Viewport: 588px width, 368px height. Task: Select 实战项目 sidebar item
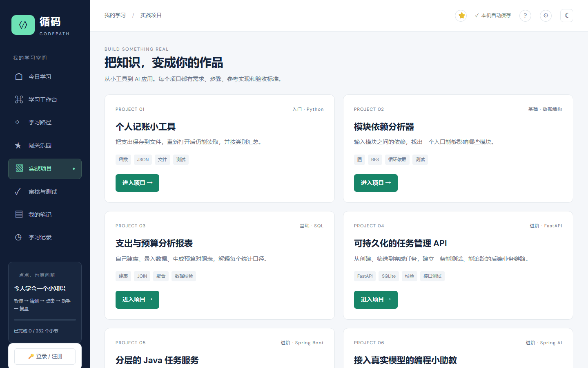(45, 169)
